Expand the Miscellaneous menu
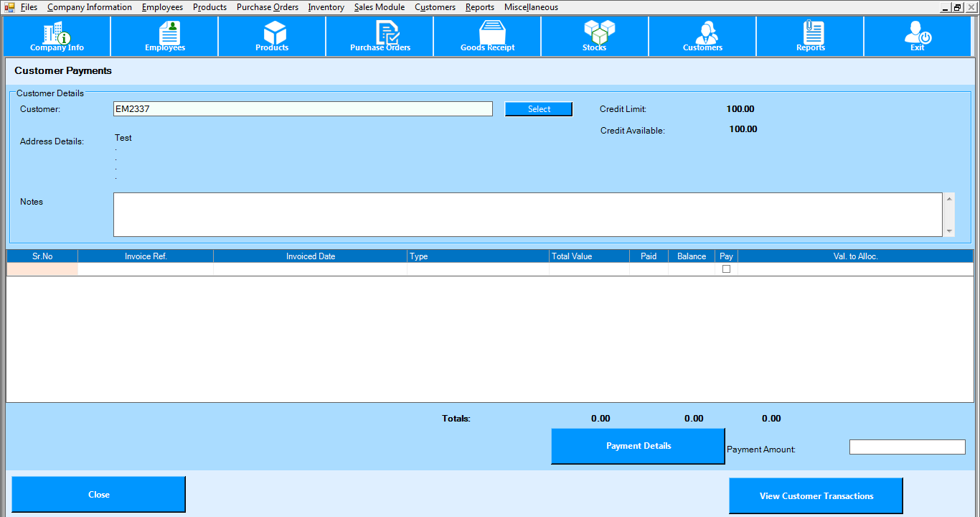This screenshot has width=980, height=517. pyautogui.click(x=531, y=7)
